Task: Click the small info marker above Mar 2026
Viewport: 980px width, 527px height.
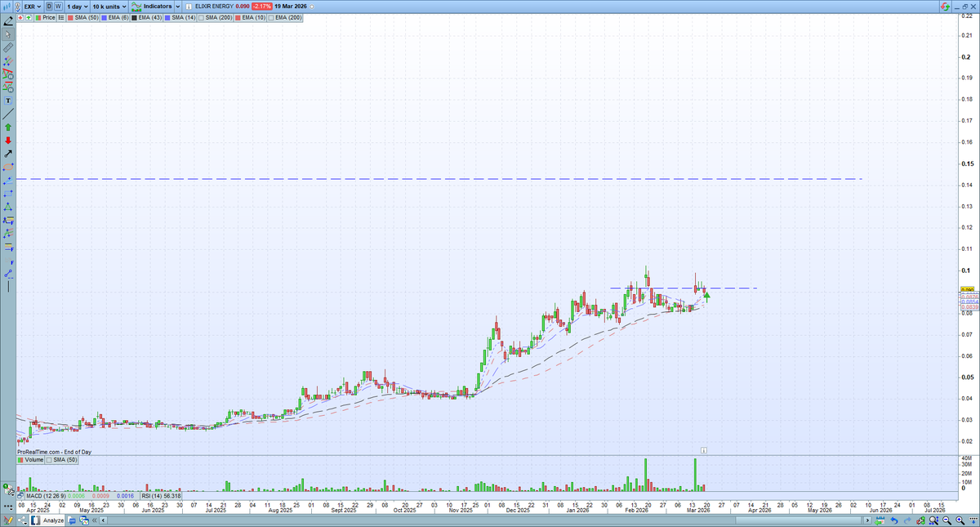Action: tap(703, 449)
